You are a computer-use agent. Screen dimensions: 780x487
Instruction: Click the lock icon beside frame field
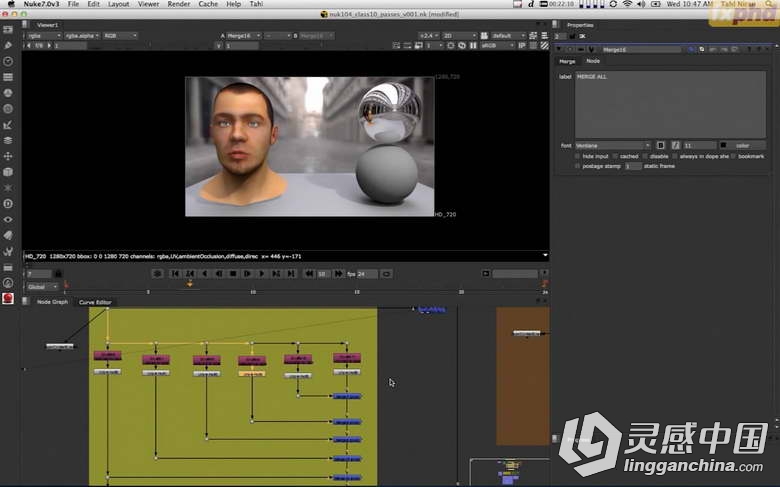(x=58, y=274)
